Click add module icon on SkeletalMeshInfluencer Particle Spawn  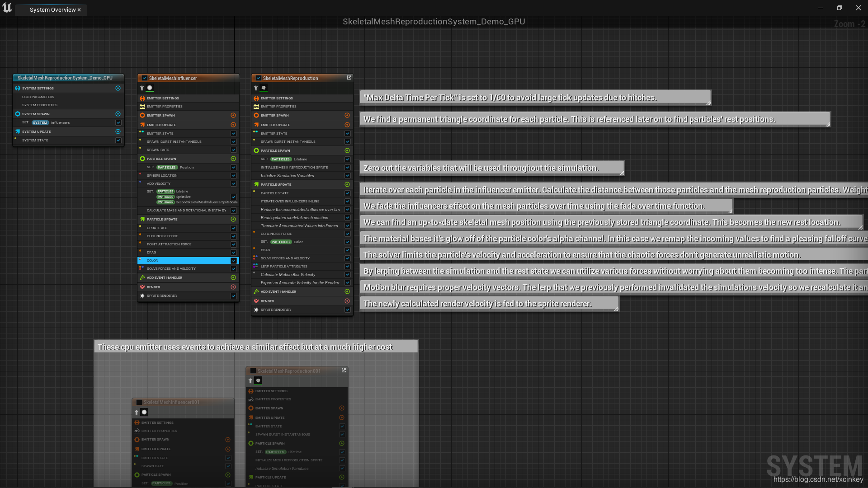pos(233,159)
